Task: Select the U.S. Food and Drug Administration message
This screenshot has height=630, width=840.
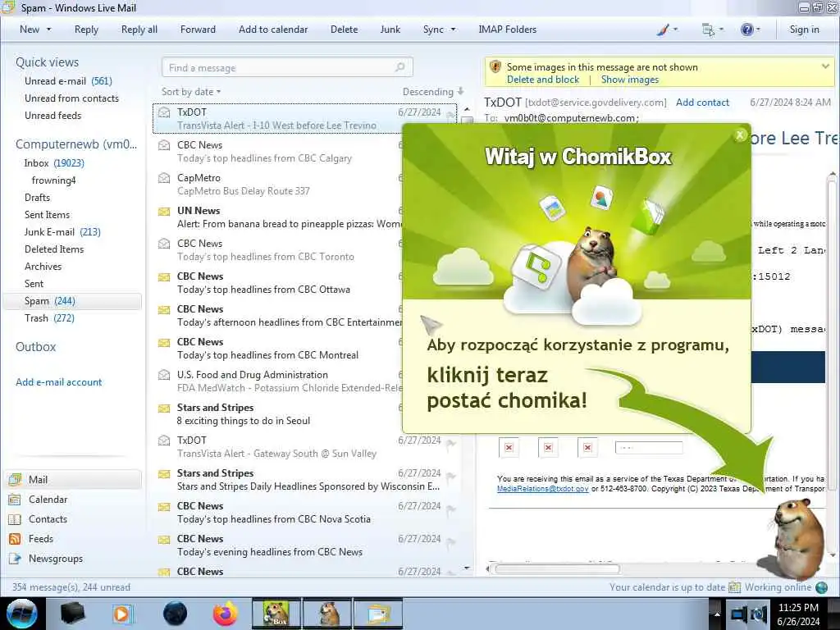Action: click(x=279, y=381)
